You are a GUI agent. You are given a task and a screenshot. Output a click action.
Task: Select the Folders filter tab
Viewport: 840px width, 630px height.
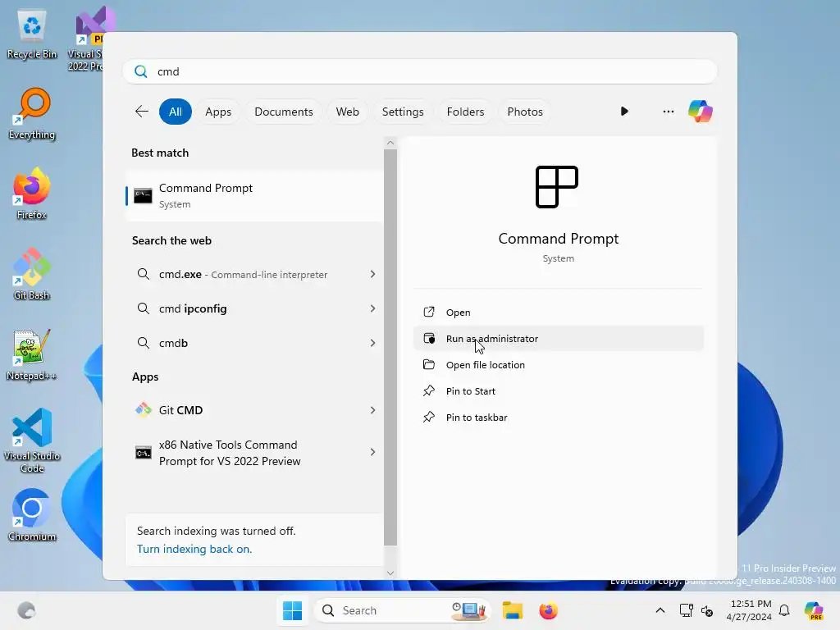click(465, 112)
